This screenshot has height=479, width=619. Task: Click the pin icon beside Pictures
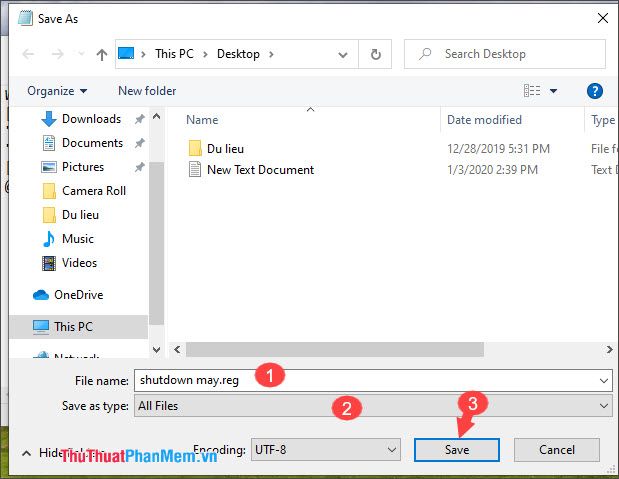pyautogui.click(x=139, y=167)
